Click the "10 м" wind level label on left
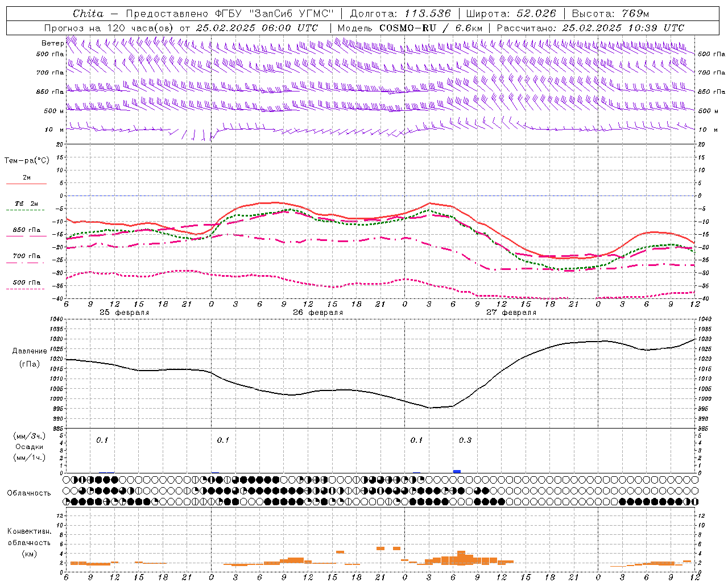728x582 pixels. (55, 130)
